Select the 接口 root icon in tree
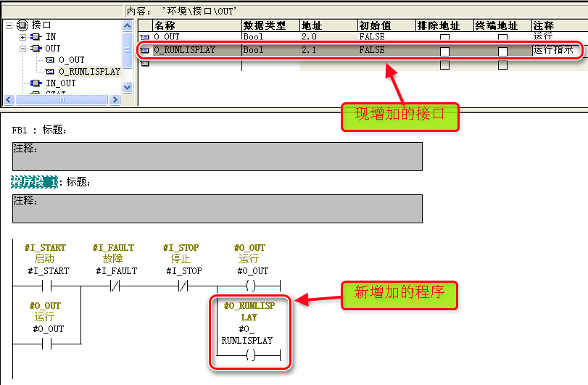 tap(22, 25)
